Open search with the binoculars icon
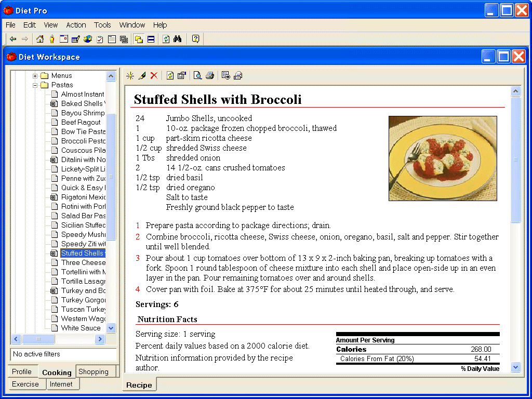 [177, 39]
